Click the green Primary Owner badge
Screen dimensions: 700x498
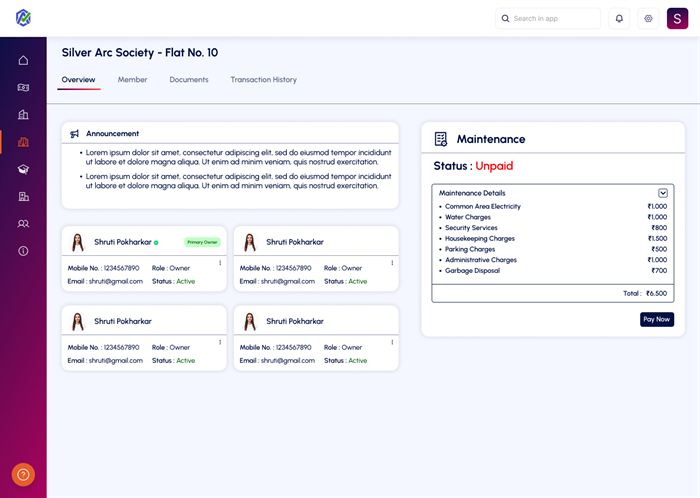[x=202, y=242]
